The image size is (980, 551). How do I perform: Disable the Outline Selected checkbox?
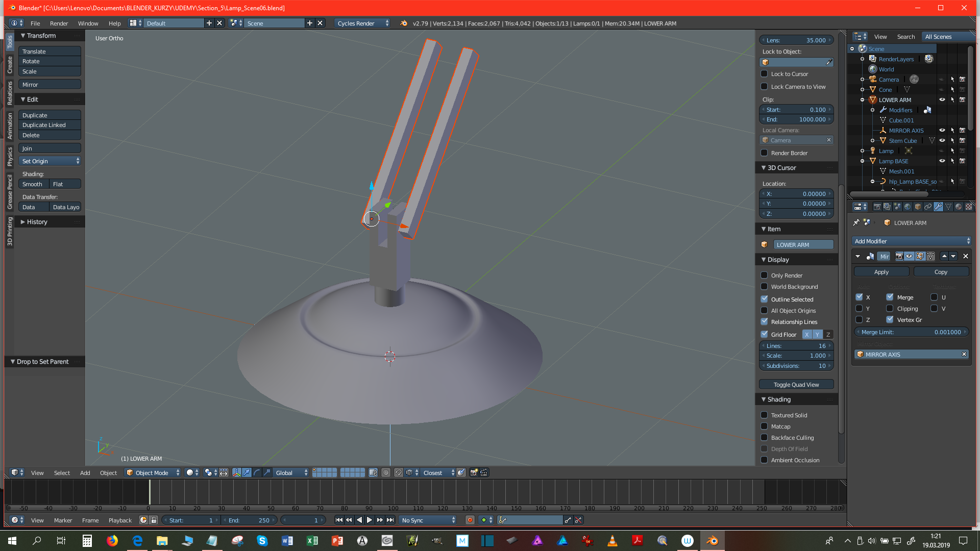(764, 299)
